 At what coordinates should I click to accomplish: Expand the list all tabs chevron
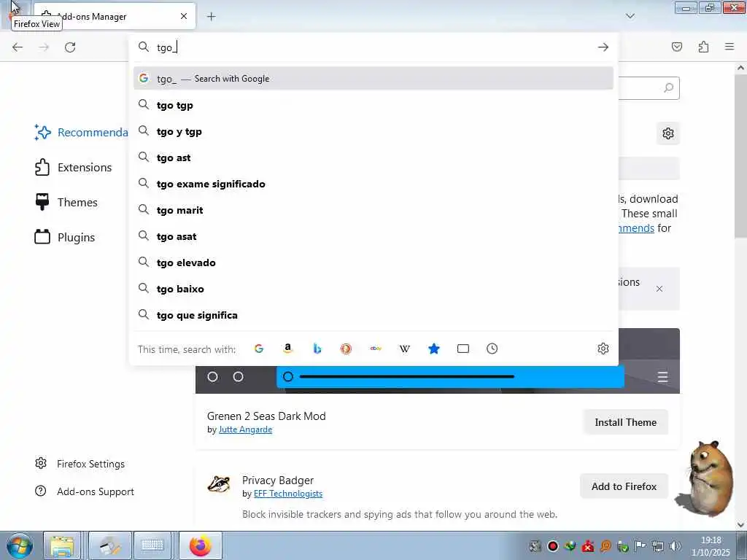[630, 16]
